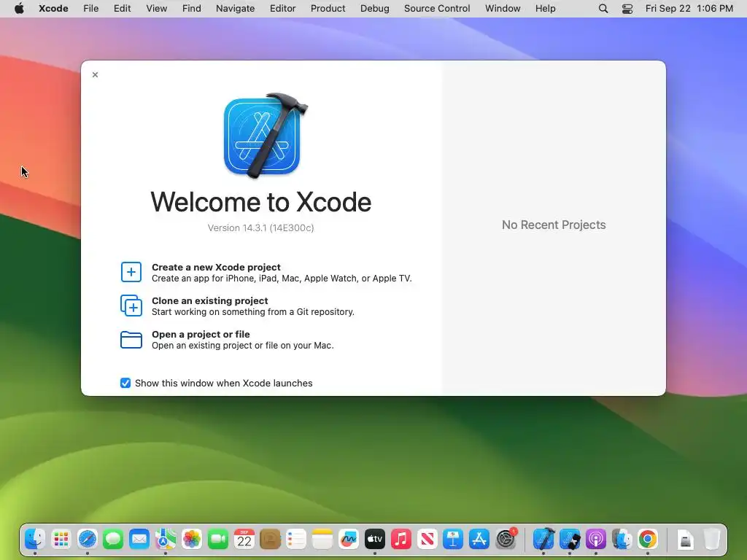
Task: Open the Product menu
Action: point(328,9)
